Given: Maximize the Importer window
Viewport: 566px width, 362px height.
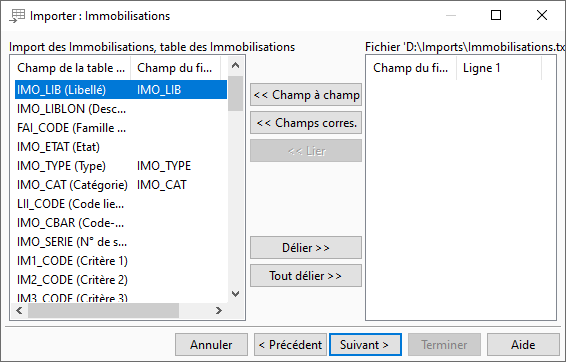Looking at the screenshot, I should [496, 15].
